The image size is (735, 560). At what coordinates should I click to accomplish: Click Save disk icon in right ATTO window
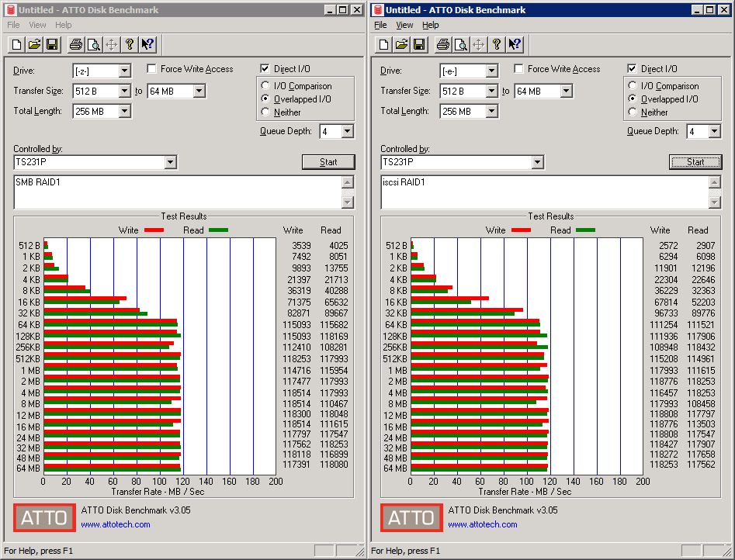pos(419,44)
